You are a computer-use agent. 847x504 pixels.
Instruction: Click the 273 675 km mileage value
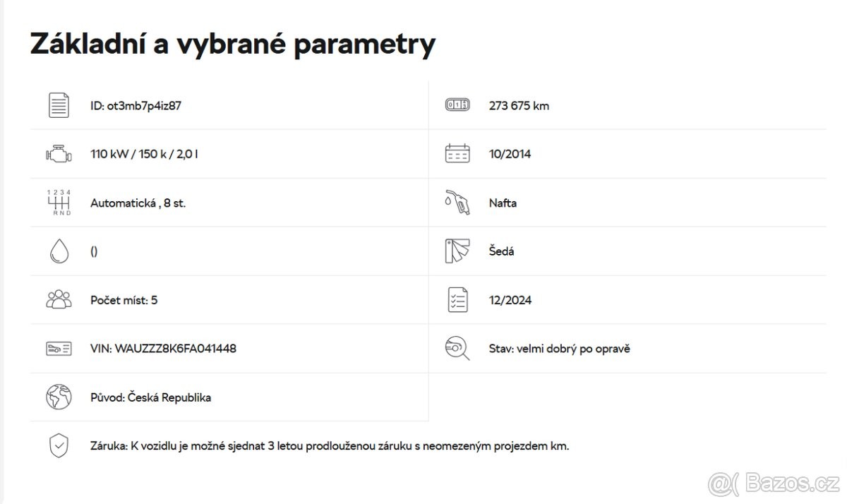click(x=519, y=106)
